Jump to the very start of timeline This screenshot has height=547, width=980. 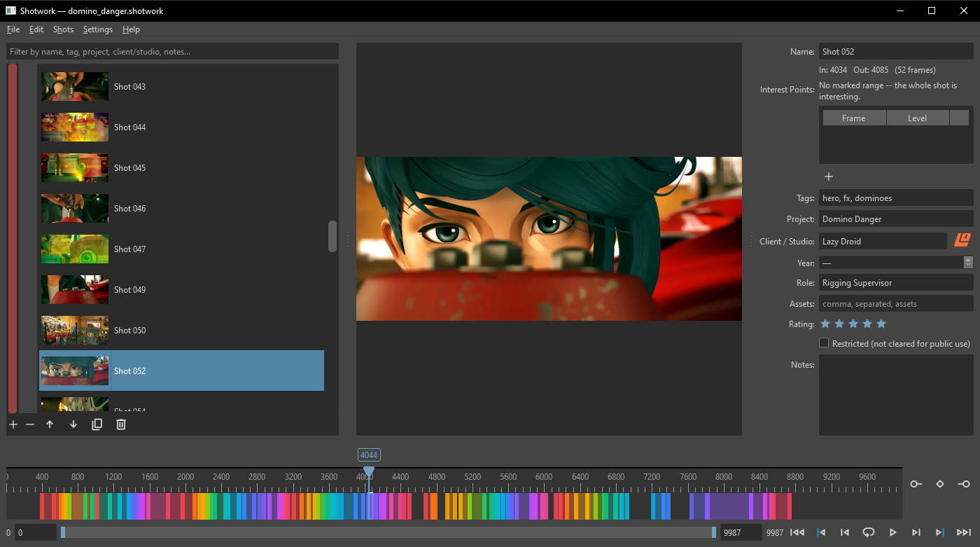coord(797,532)
